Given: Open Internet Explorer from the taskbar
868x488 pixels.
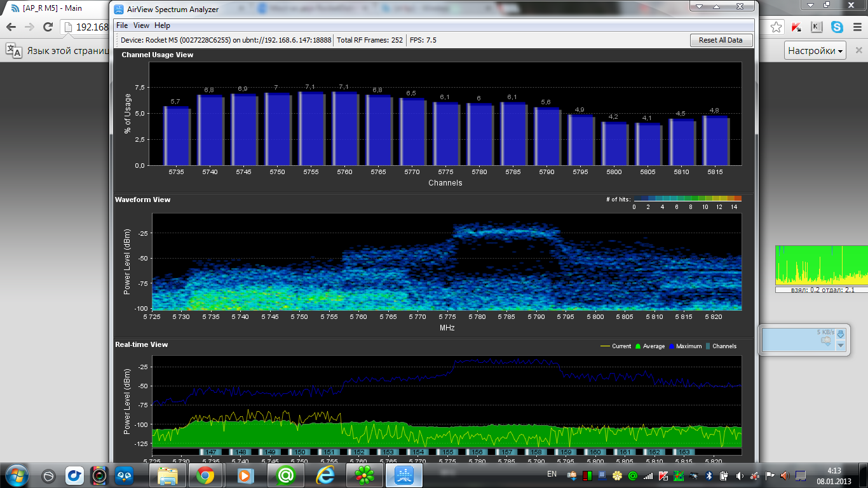Looking at the screenshot, I should (x=325, y=475).
